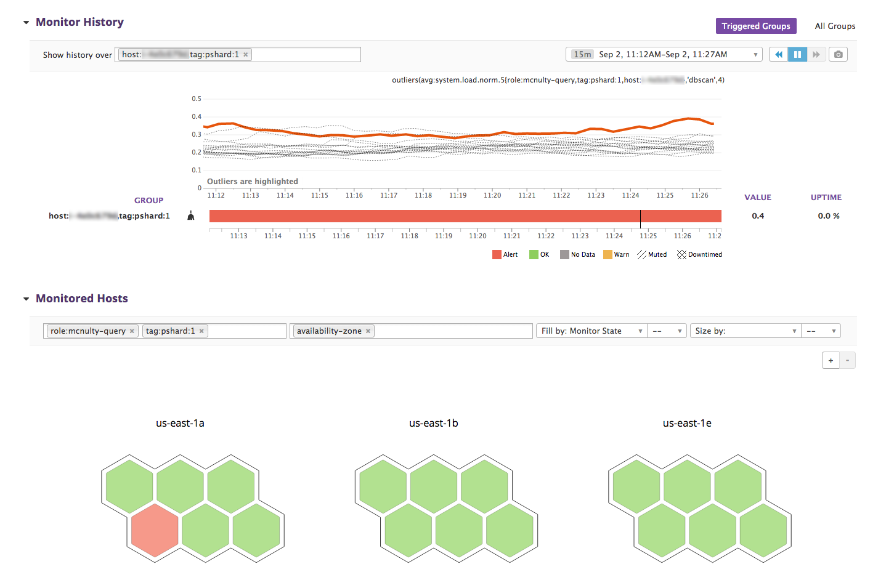Click the fast-forward time range icon
Screen dimensions: 886x588
point(816,55)
